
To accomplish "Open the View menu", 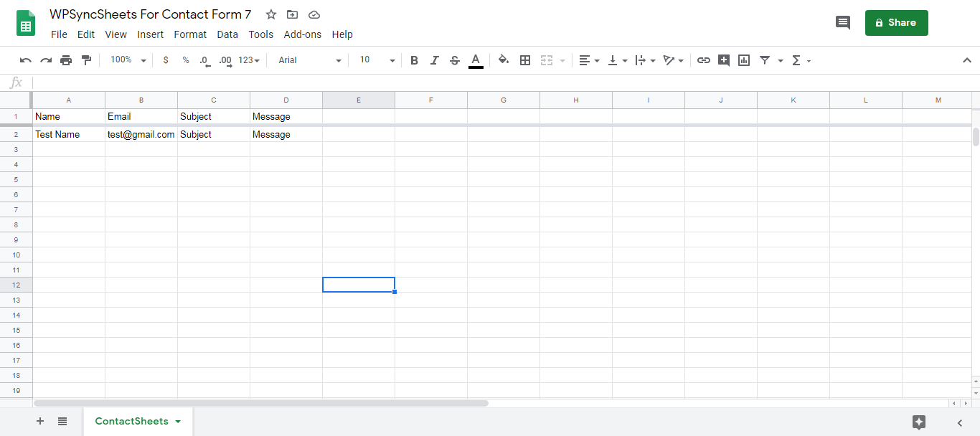I will [116, 34].
